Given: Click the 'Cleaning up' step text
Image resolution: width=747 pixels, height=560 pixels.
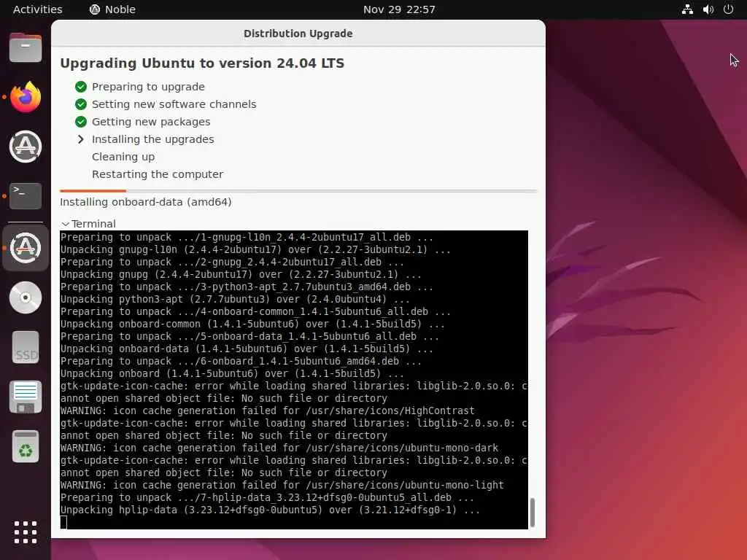Looking at the screenshot, I should point(123,157).
